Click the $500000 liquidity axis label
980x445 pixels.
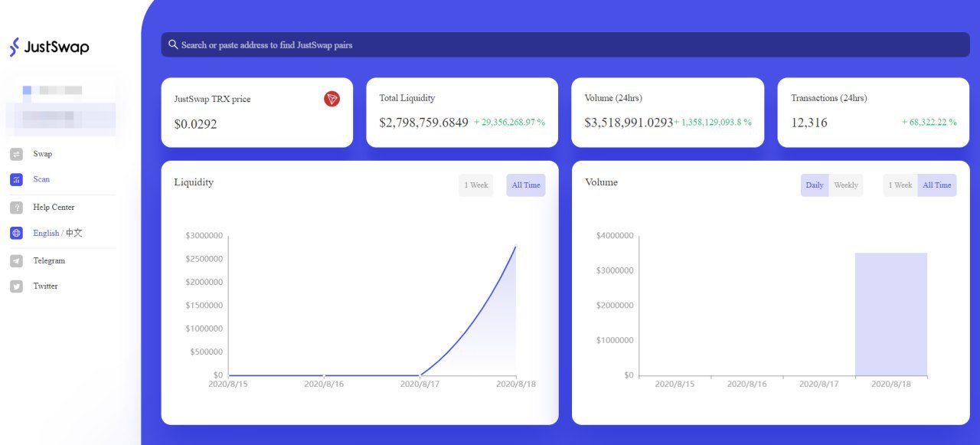coord(206,352)
